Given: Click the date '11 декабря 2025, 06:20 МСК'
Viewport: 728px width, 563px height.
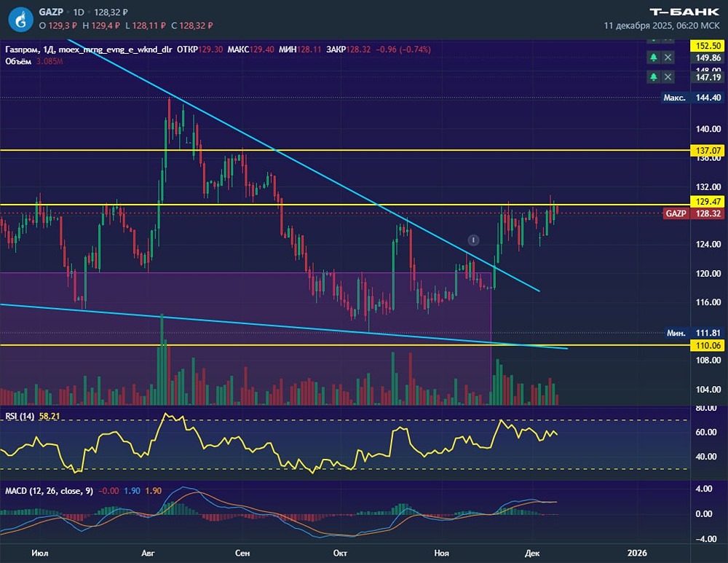Looking at the screenshot, I should click(x=662, y=25).
